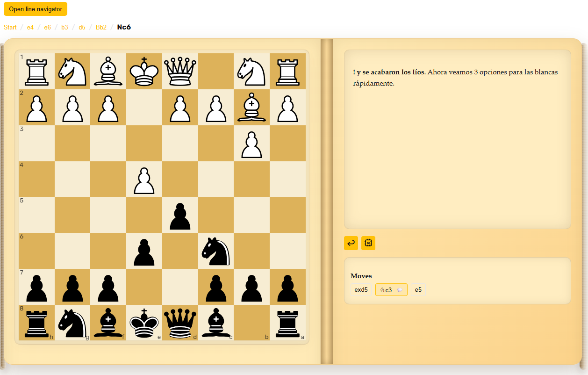
Task: Click the comment bubble on the c3 move
Action: [x=400, y=290]
